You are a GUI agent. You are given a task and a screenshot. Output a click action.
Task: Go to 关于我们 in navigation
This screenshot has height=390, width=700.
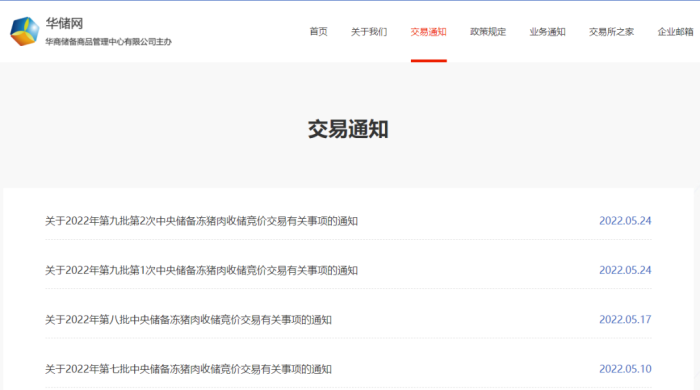pos(369,32)
